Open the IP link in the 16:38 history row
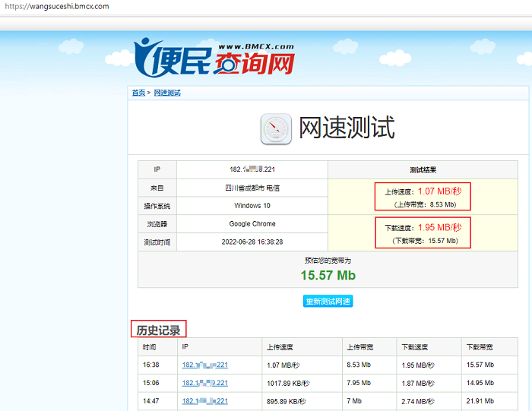 coord(204,365)
